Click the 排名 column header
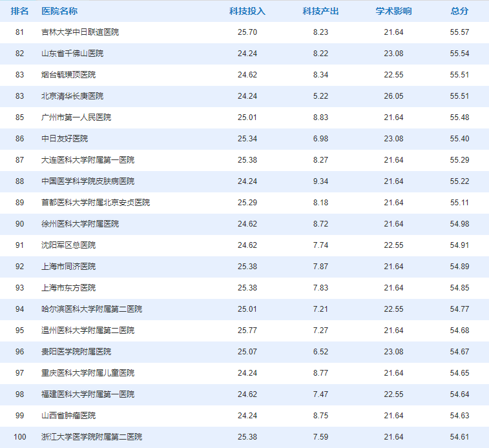This screenshot has width=489, height=448. [x=19, y=11]
